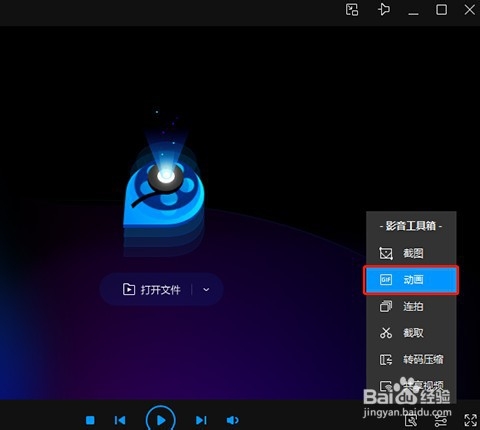
Task: Click the folder-play icon in 打开文件 button
Action: pyautogui.click(x=129, y=289)
